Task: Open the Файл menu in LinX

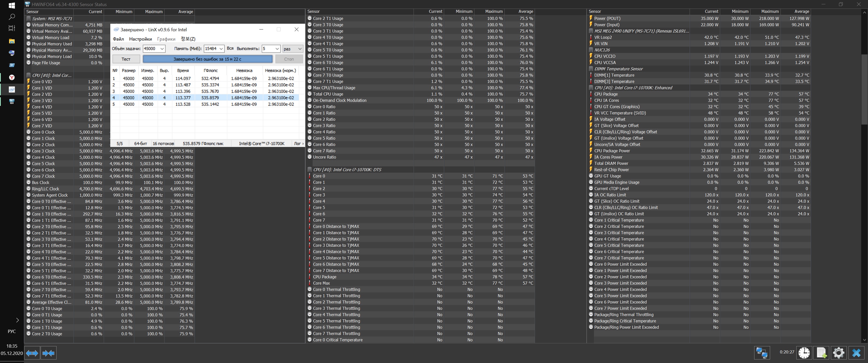Action: click(x=118, y=39)
